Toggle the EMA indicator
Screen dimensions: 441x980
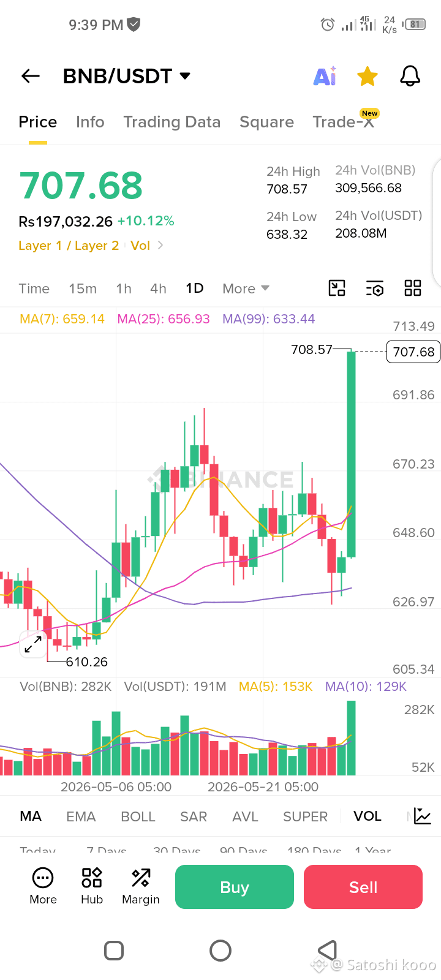pyautogui.click(x=81, y=816)
